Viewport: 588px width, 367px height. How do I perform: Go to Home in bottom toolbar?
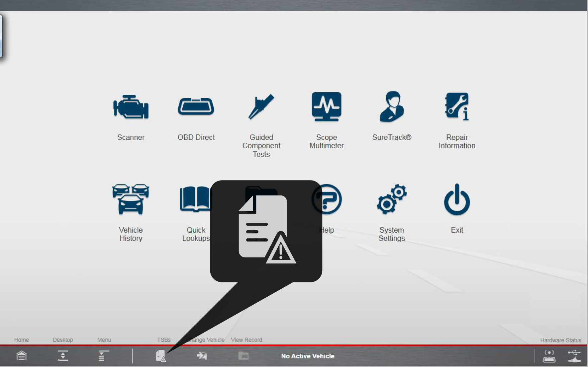point(22,356)
